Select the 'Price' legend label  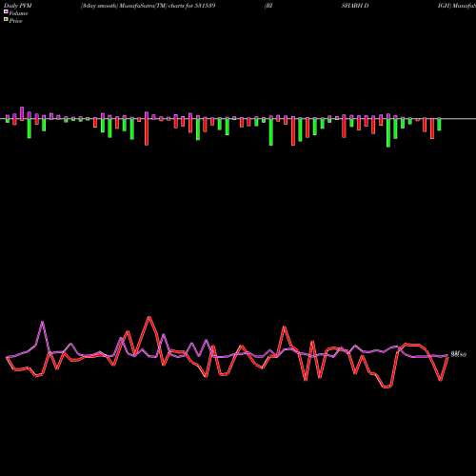click(15, 21)
